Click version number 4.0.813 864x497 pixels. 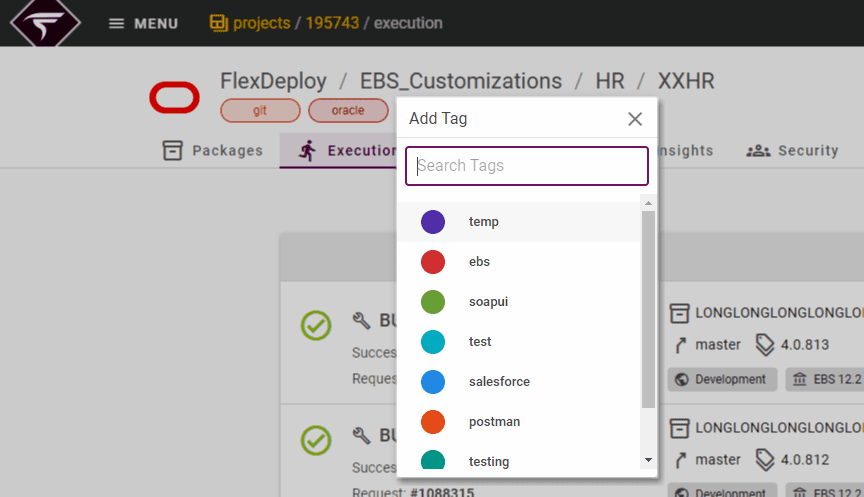(x=805, y=345)
